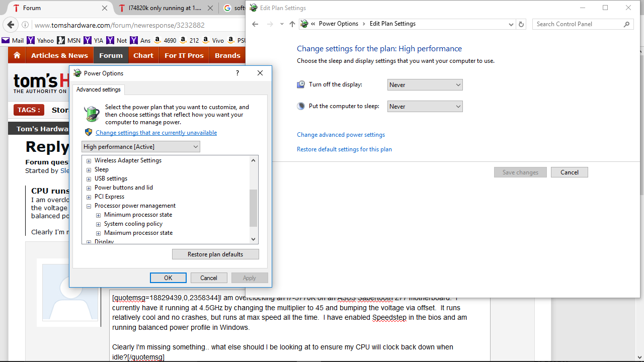Open the MSN bookmark
The image size is (644, 362).
pyautogui.click(x=68, y=40)
